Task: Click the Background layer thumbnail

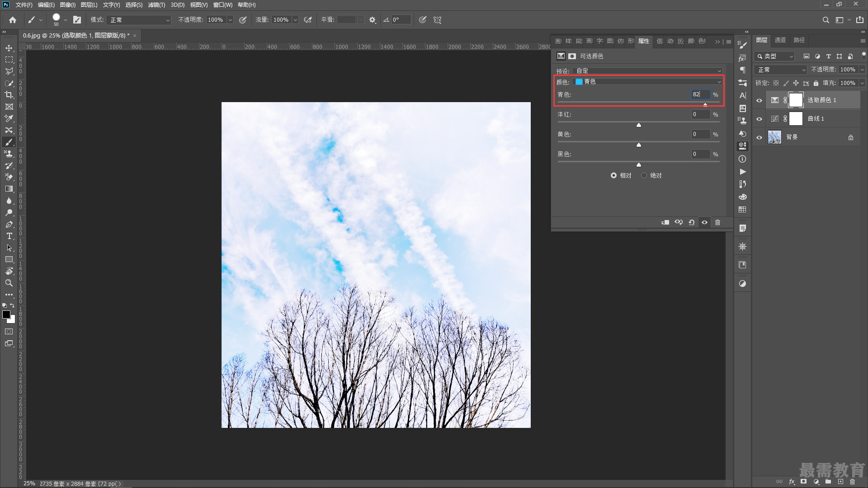Action: [774, 137]
